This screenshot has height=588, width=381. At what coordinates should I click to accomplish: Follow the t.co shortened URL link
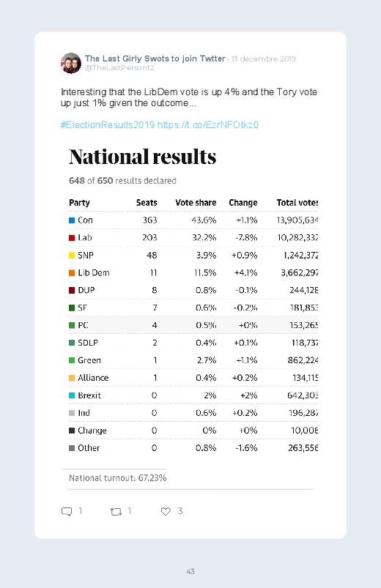click(208, 125)
